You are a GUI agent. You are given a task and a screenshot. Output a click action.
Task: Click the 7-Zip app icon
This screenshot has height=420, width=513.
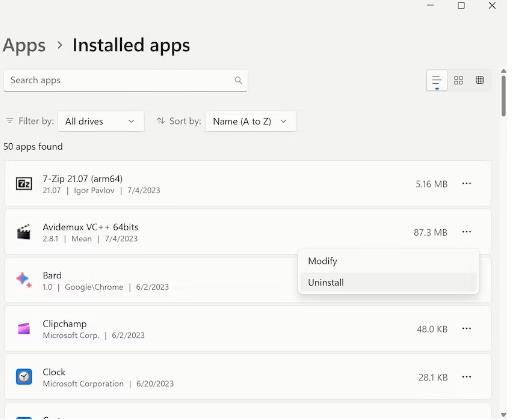coord(24,184)
